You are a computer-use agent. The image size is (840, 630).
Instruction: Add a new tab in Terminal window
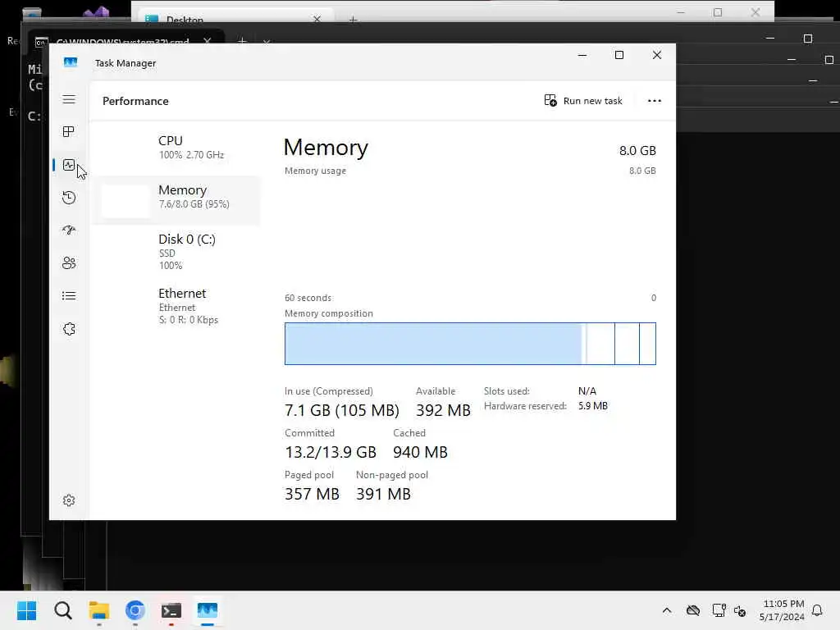click(x=242, y=41)
